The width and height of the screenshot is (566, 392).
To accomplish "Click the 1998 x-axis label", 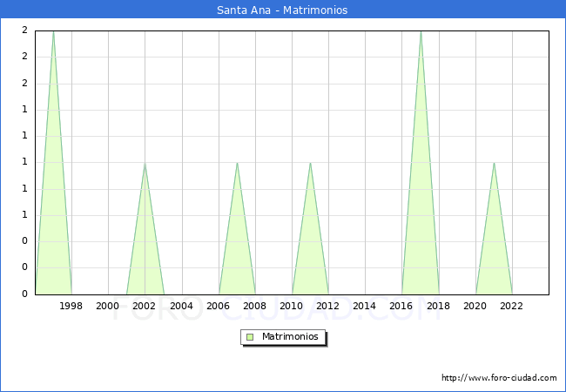I will 71,306.
